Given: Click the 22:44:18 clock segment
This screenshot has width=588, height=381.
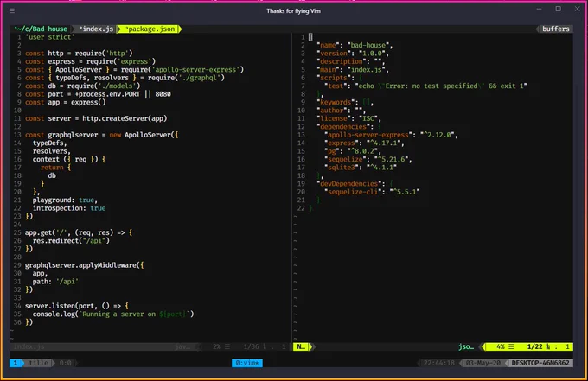Looking at the screenshot, I should pyautogui.click(x=438, y=363).
